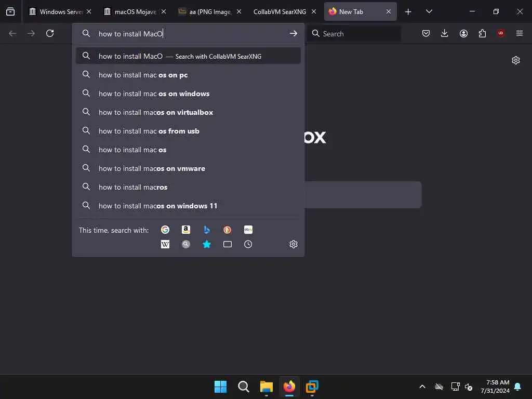Search open Tabs via rectangle icon
The height and width of the screenshot is (399, 532).
(x=228, y=244)
